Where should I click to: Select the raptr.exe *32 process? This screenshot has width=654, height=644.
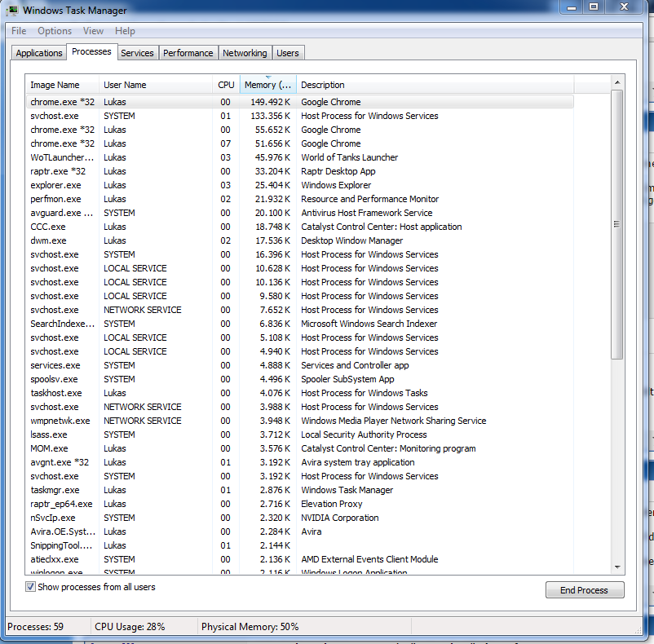tap(300, 171)
